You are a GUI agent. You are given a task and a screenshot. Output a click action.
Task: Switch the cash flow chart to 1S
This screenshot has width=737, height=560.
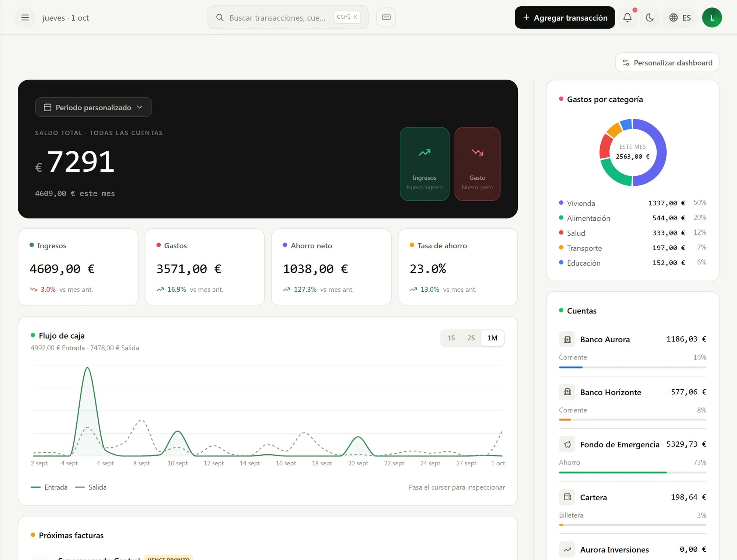click(451, 338)
